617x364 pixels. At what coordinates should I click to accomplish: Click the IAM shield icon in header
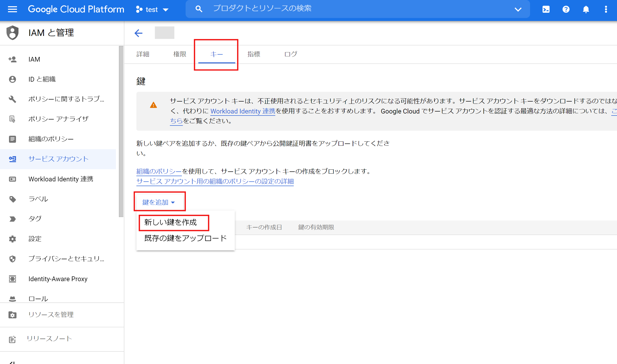coord(12,33)
